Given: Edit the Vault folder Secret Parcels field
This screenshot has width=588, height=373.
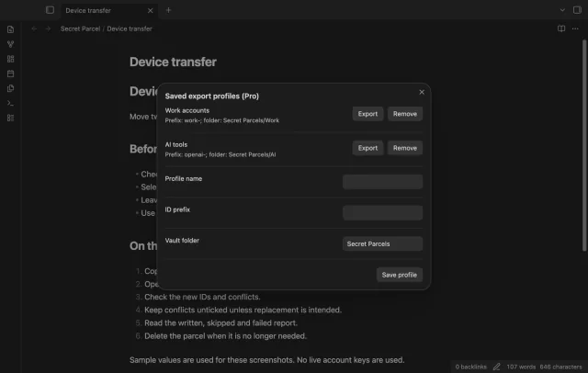Looking at the screenshot, I should pos(382,243).
